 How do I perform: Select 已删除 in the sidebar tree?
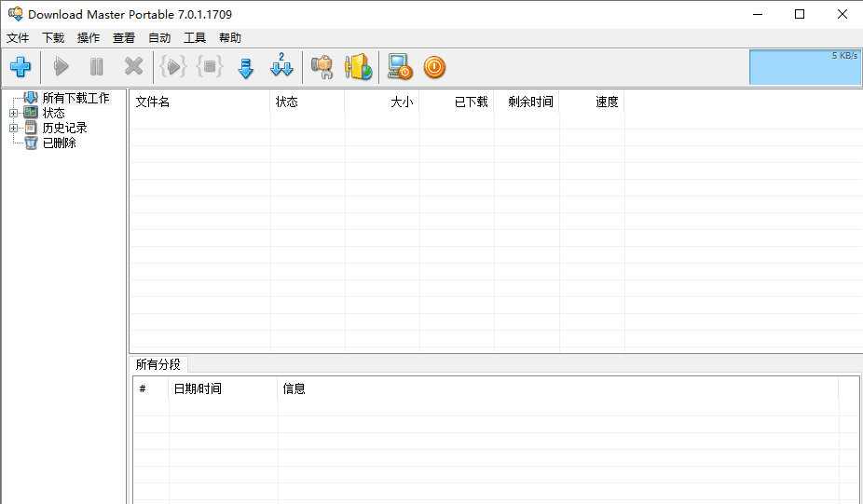pyautogui.click(x=59, y=143)
